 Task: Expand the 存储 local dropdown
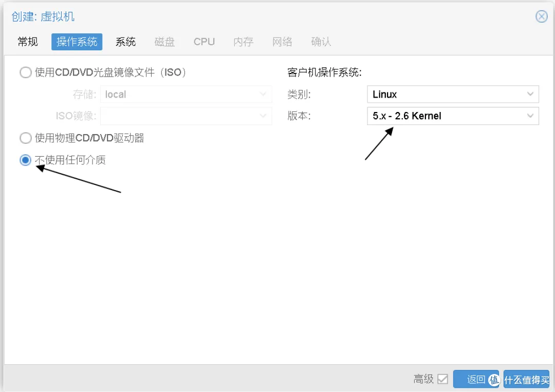tap(264, 95)
